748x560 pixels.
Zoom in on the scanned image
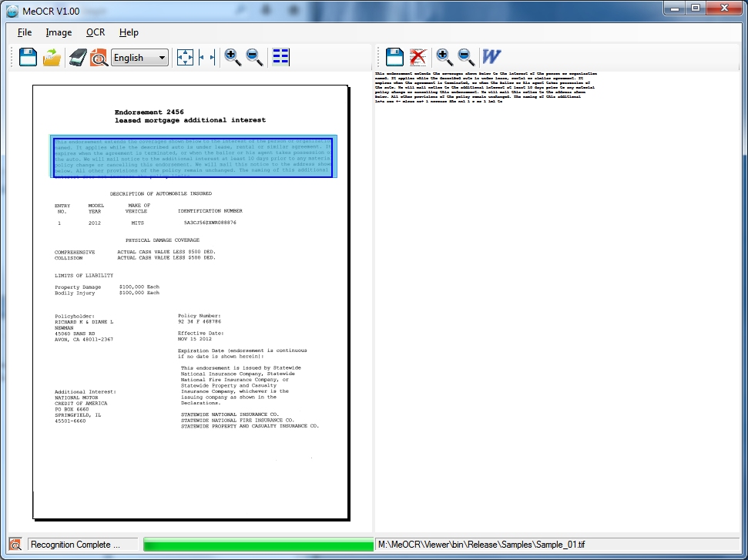click(233, 57)
